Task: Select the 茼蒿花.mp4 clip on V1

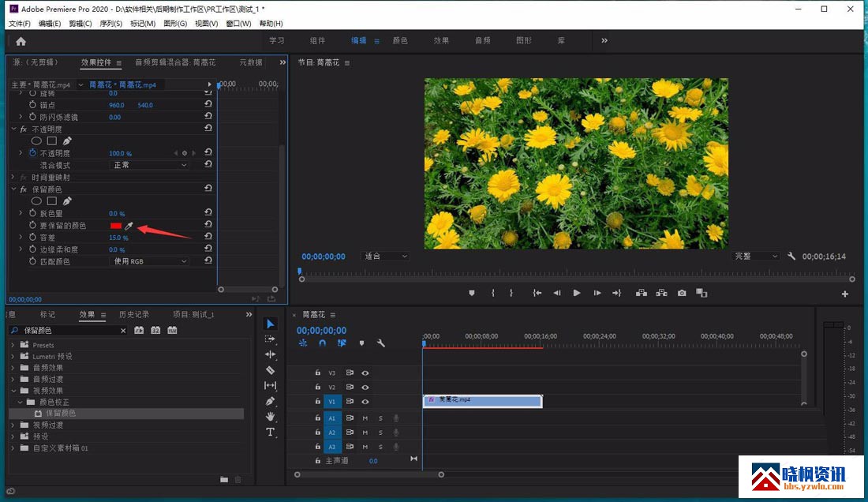Action: click(x=482, y=401)
